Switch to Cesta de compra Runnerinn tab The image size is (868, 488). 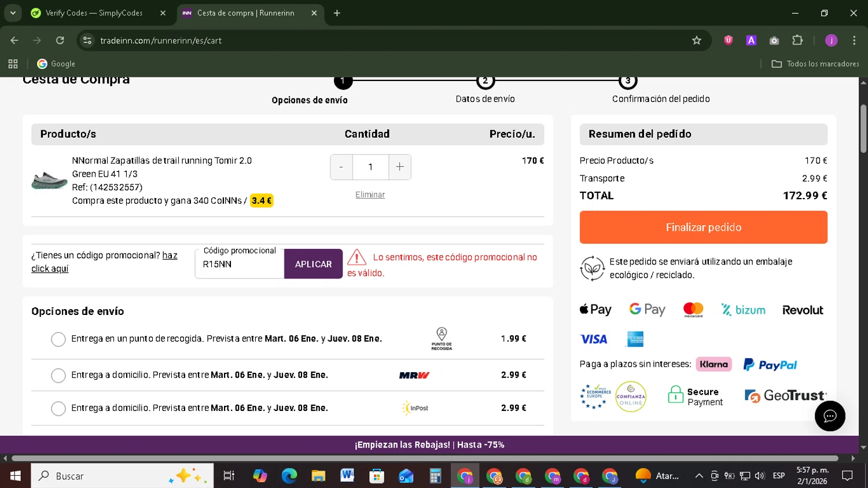coord(250,13)
